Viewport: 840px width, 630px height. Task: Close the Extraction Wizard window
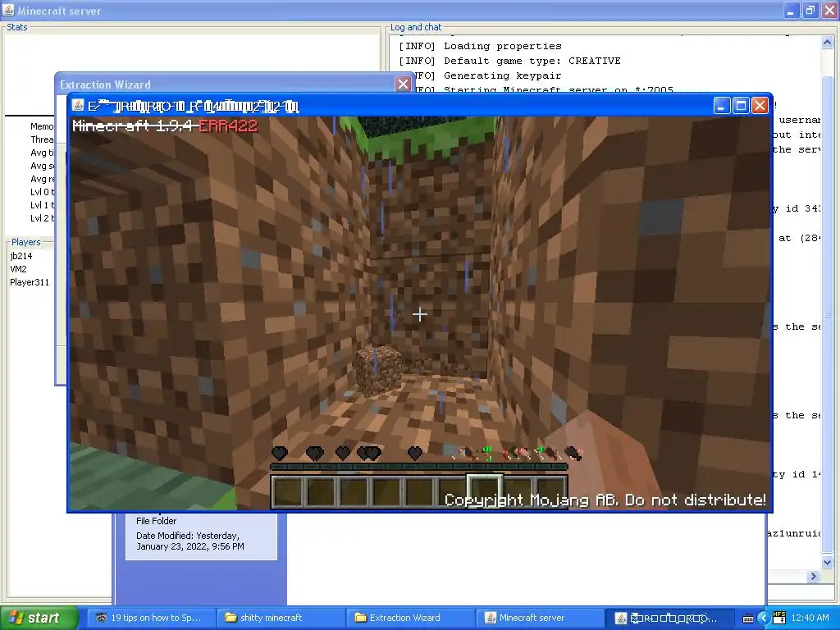point(403,84)
